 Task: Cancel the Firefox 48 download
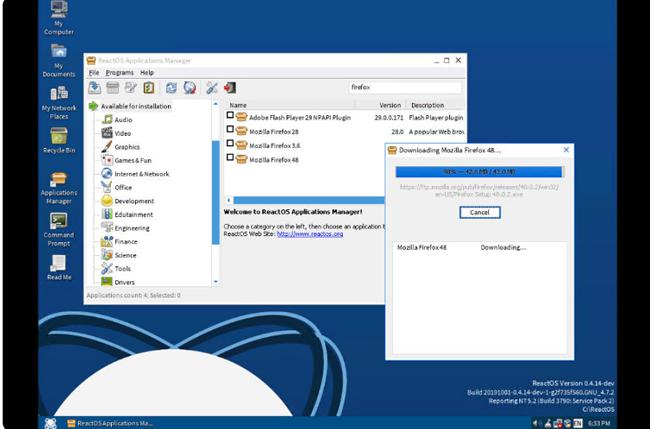click(x=479, y=212)
